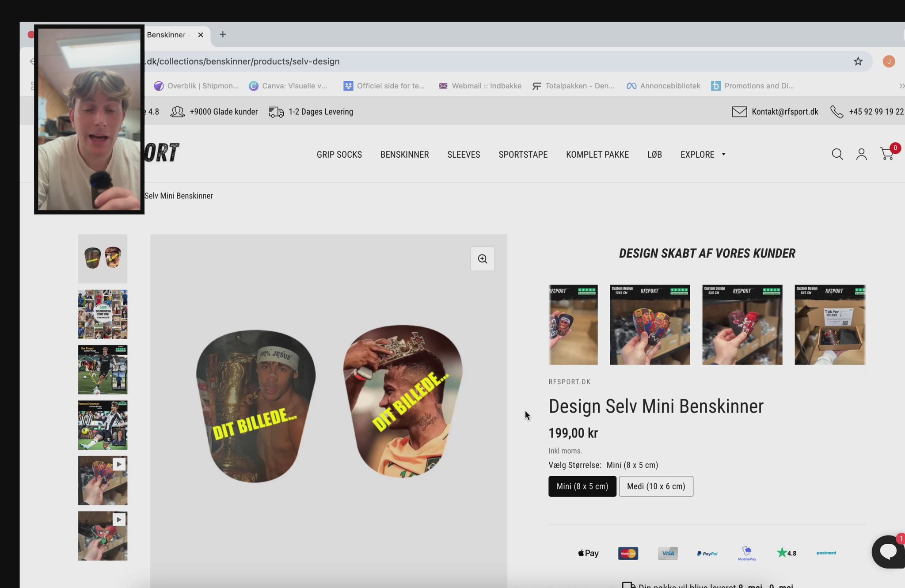Select the customer collage product thumbnail

[103, 314]
